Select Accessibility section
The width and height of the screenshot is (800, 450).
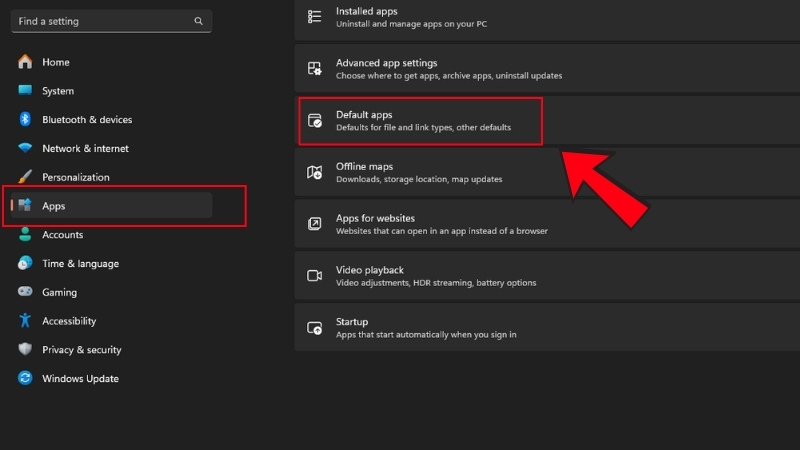pyautogui.click(x=111, y=320)
